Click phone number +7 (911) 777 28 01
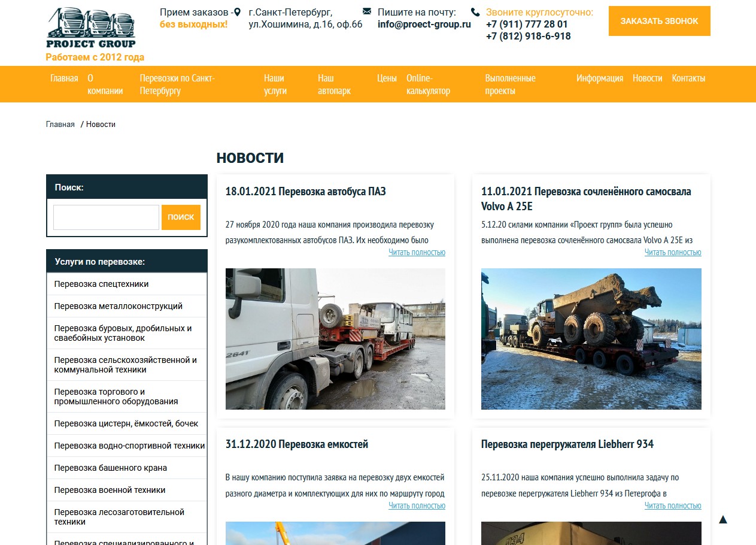Screen dimensions: 756x545 pos(527,25)
